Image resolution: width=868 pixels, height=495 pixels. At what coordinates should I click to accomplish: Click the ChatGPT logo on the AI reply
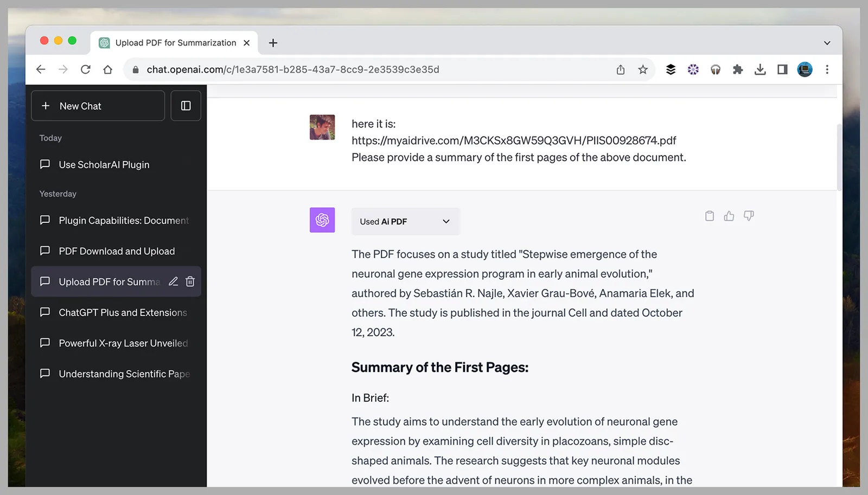(322, 220)
